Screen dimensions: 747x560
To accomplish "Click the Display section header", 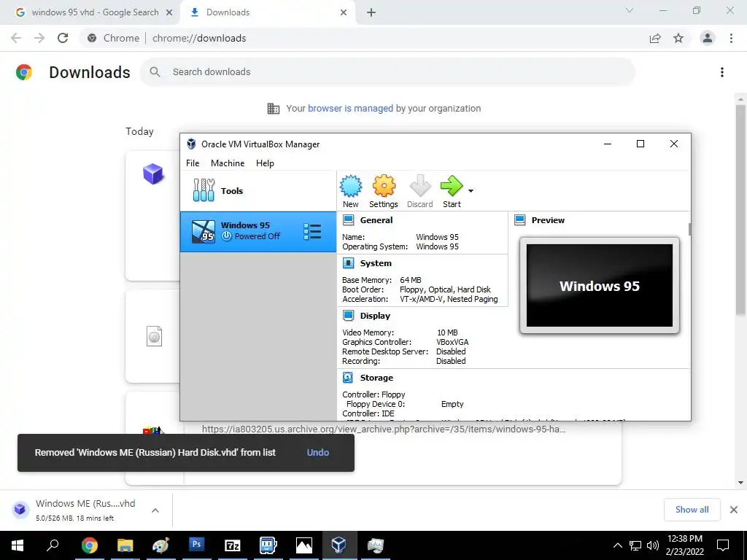I will click(x=375, y=316).
